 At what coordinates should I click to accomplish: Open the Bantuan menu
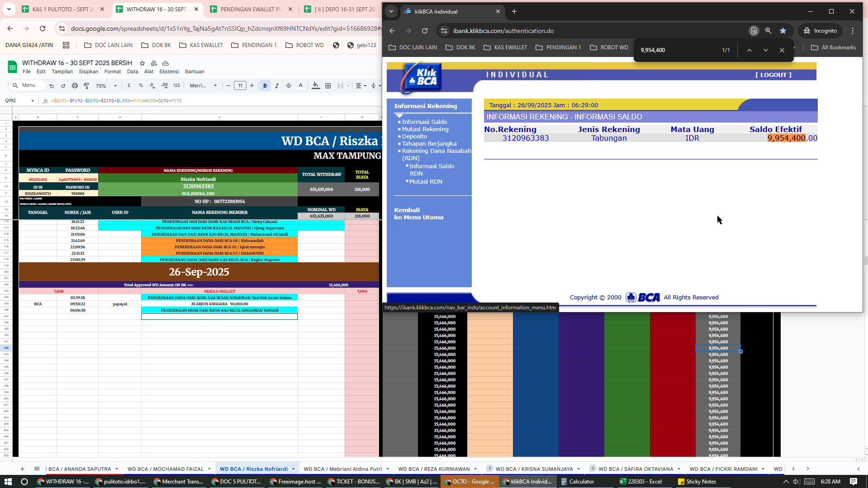[x=194, y=71]
